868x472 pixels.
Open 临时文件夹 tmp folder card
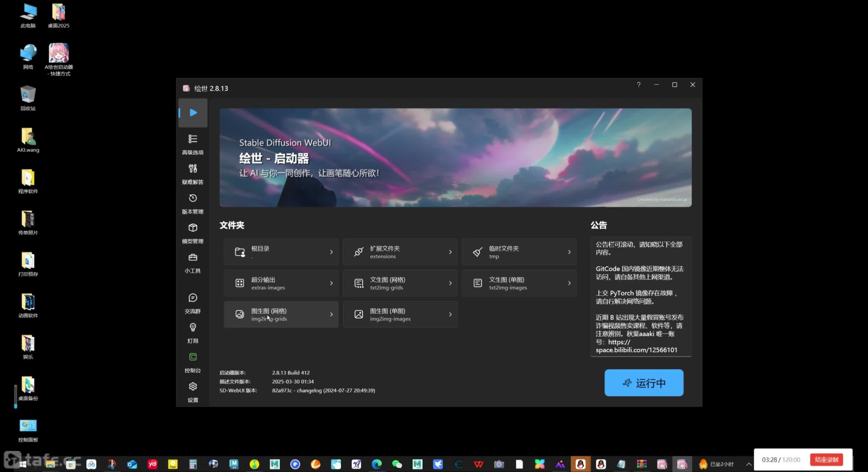pyautogui.click(x=519, y=252)
